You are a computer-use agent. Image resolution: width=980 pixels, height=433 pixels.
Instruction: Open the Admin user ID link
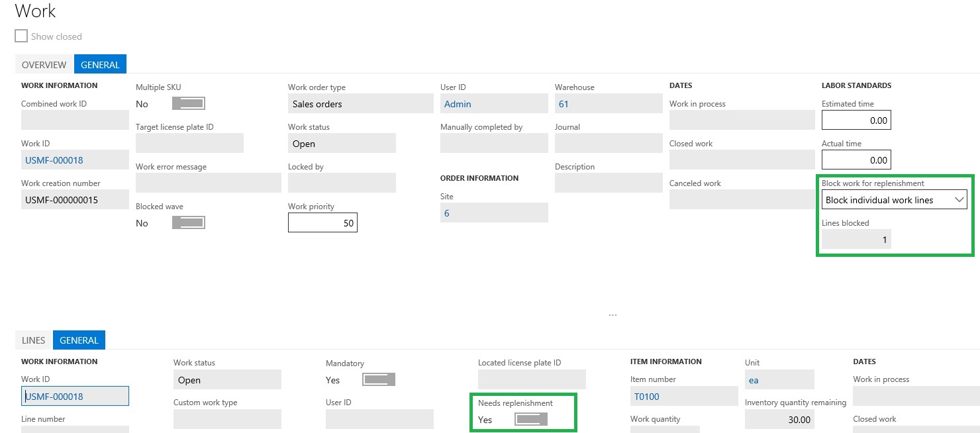pos(458,104)
